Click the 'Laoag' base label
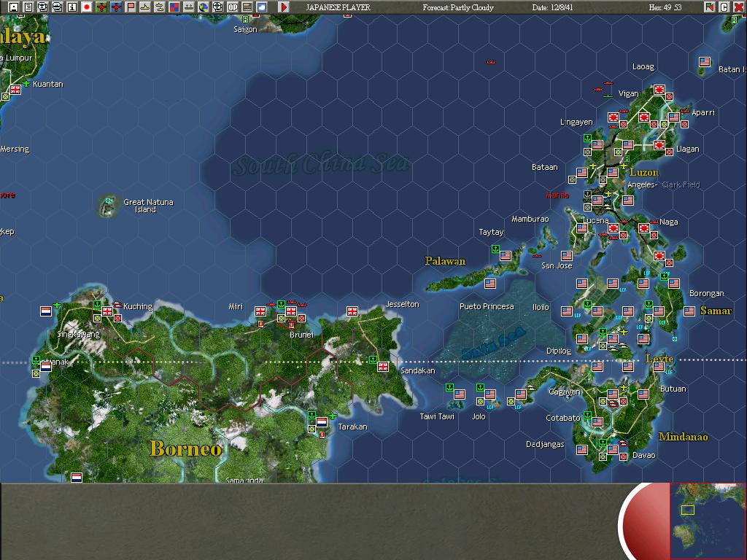This screenshot has width=747, height=560. (x=643, y=66)
